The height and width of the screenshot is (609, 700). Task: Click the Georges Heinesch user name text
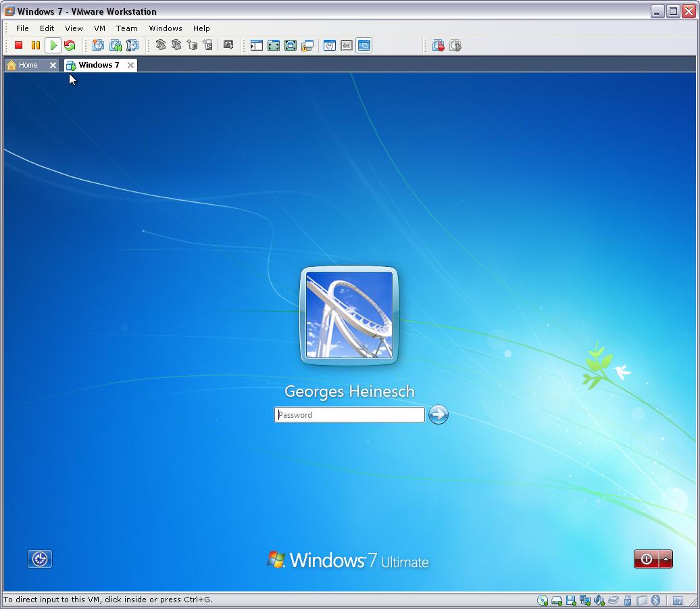pos(349,391)
